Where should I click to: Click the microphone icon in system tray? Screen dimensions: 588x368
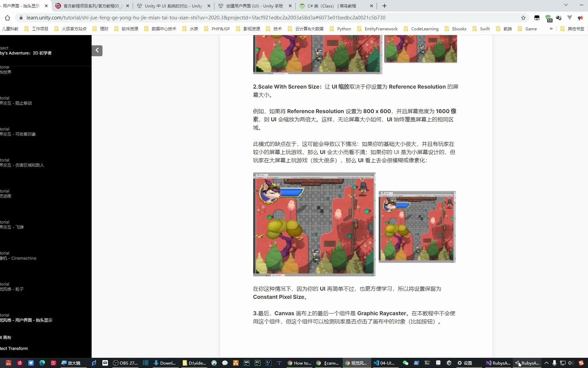coord(554,363)
